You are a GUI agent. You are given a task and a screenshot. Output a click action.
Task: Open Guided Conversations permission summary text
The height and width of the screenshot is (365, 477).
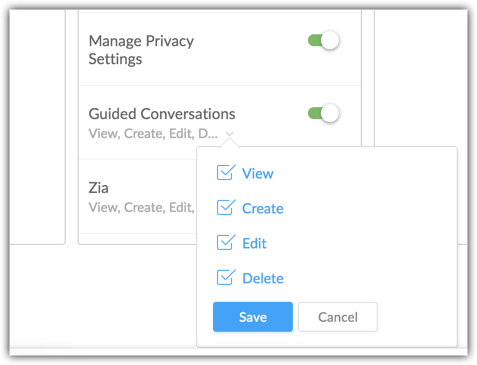click(153, 134)
